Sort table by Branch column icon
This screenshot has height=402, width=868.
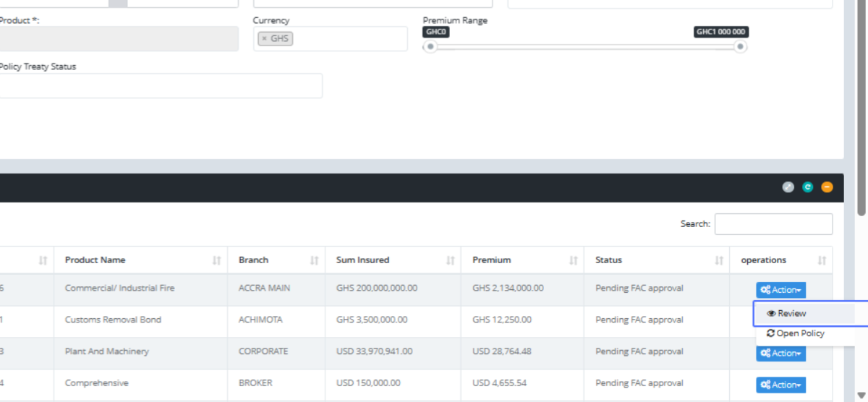(314, 260)
